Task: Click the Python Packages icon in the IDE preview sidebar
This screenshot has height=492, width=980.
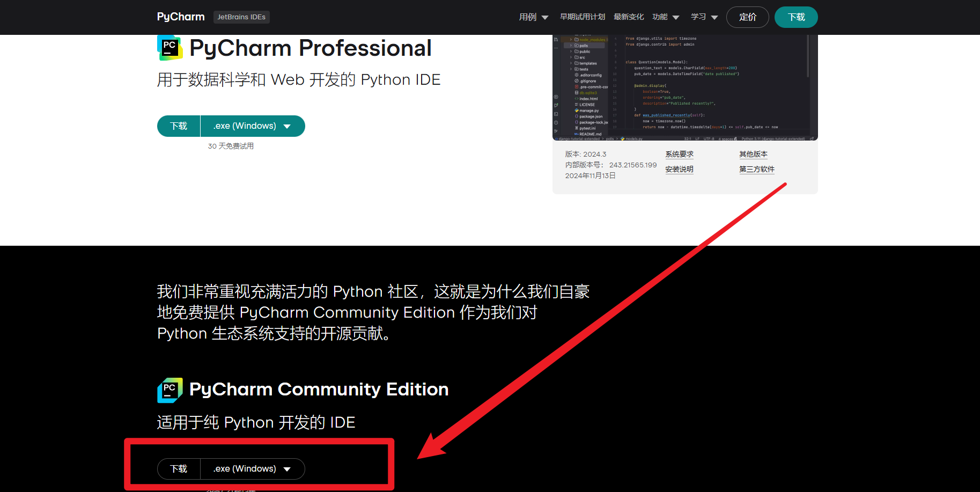Action: [x=556, y=97]
